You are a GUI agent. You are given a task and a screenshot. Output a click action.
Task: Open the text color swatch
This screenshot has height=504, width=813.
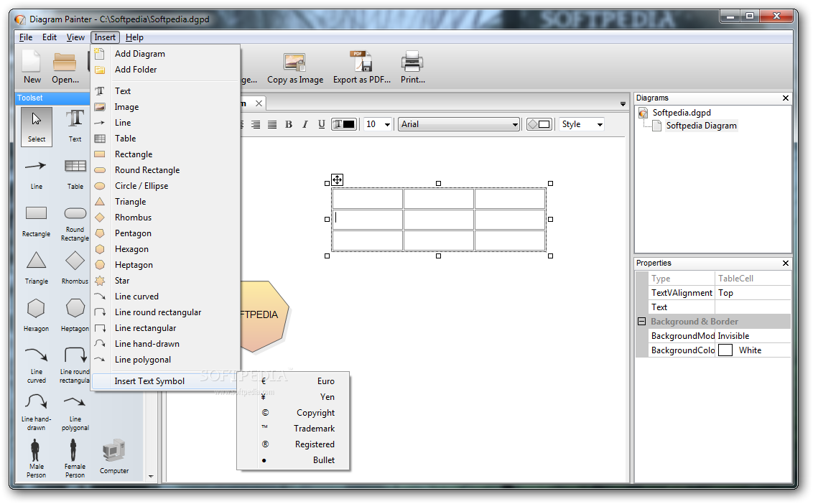pyautogui.click(x=344, y=124)
